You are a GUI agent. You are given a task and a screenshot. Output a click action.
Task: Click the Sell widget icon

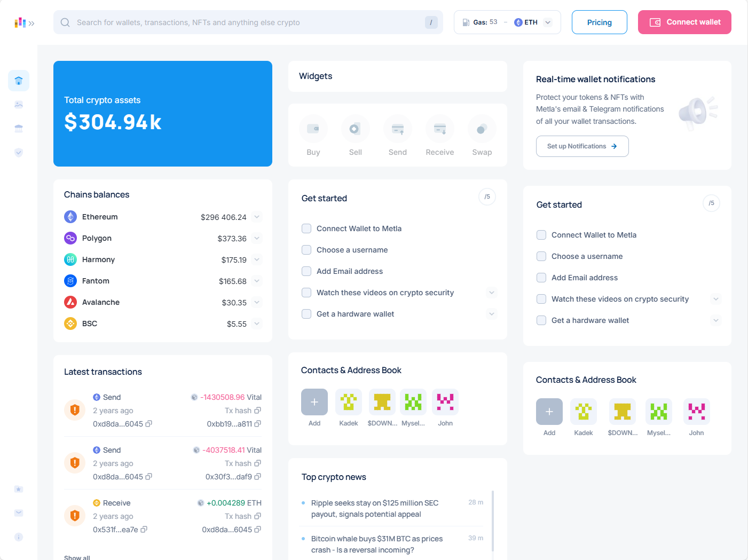356,129
